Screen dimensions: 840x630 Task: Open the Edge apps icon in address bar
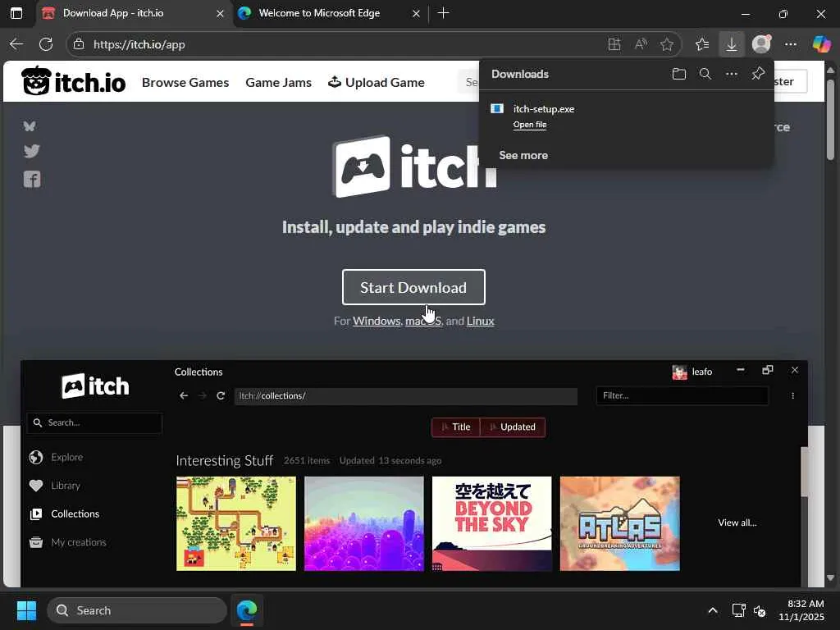(614, 44)
